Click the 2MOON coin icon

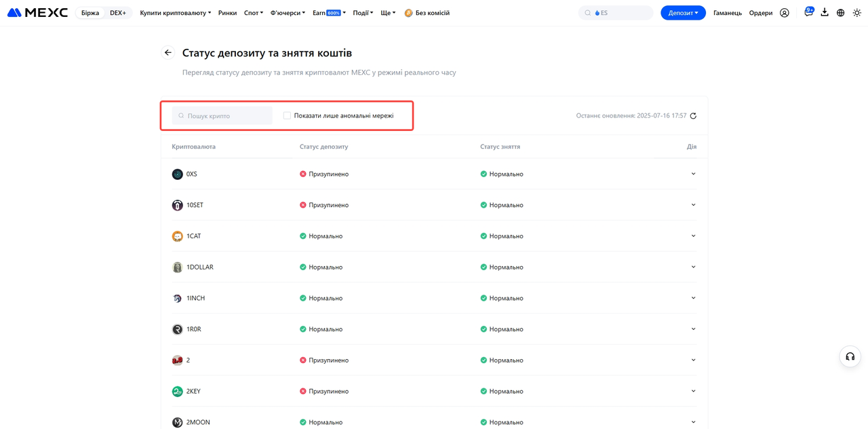[x=177, y=422]
